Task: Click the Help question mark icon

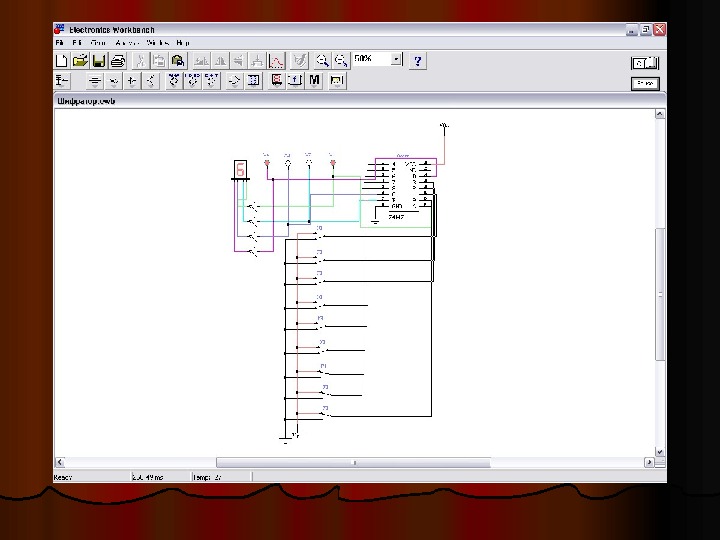Action: (417, 60)
